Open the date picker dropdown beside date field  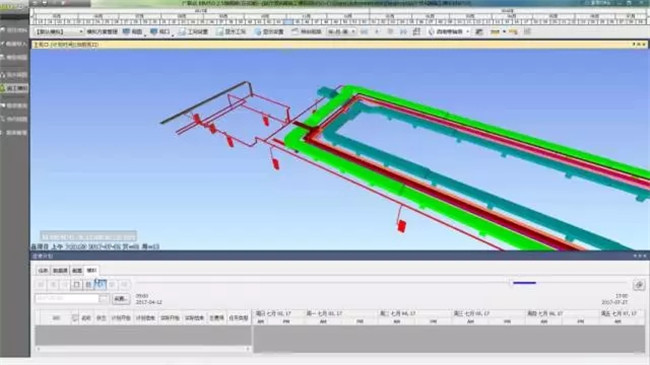[104, 299]
